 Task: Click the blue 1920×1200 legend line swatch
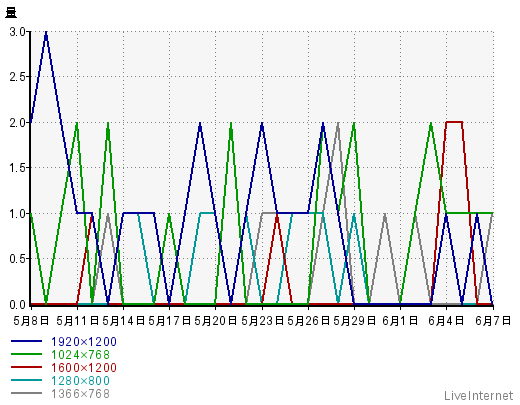(26, 341)
